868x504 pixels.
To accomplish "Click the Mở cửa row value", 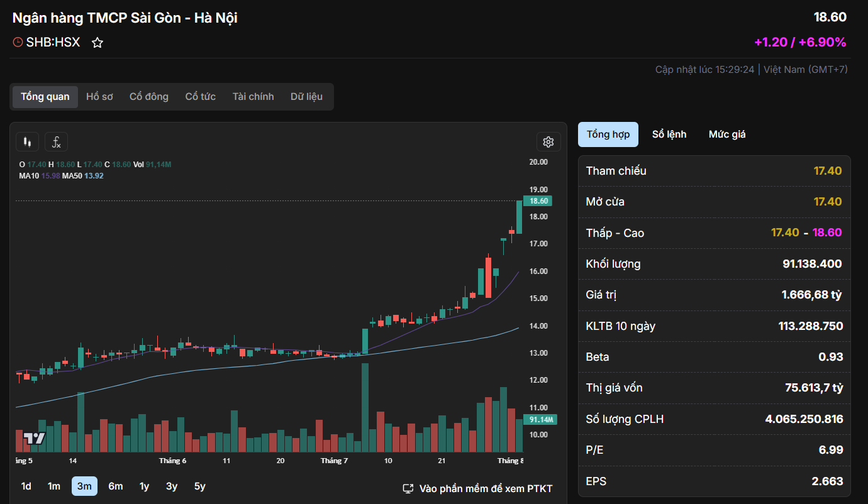I will pos(828,202).
